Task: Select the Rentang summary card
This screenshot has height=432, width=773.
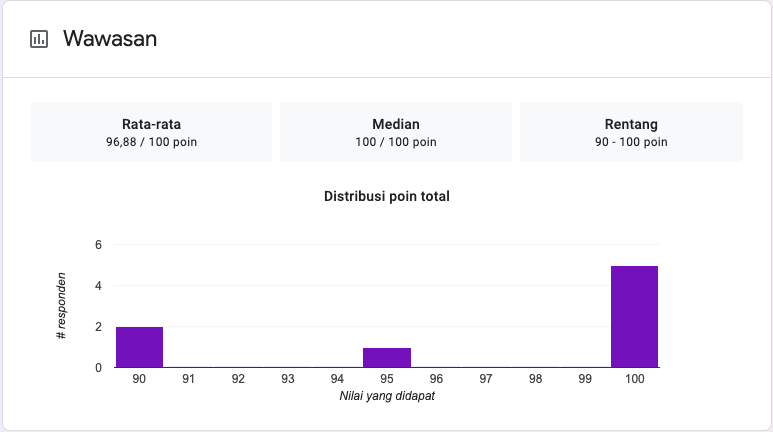Action: 631,132
